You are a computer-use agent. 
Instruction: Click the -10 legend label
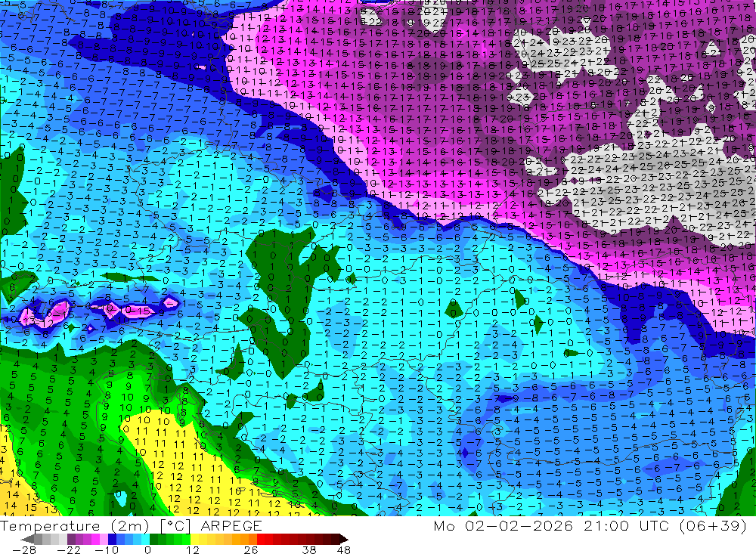point(107,549)
